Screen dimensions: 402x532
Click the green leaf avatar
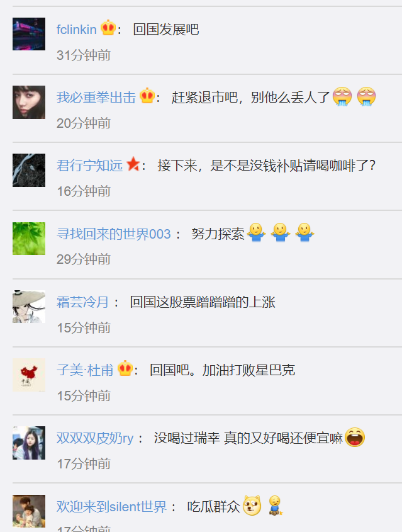[x=29, y=239]
